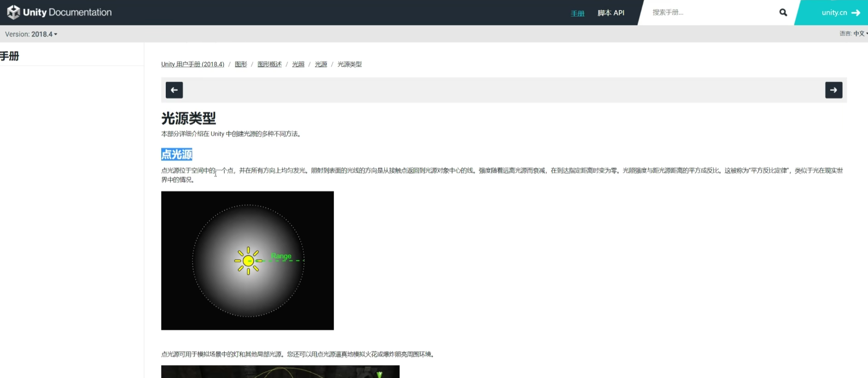This screenshot has height=378, width=868.
Task: Click the 手册 sidebar heading
Action: coord(9,56)
